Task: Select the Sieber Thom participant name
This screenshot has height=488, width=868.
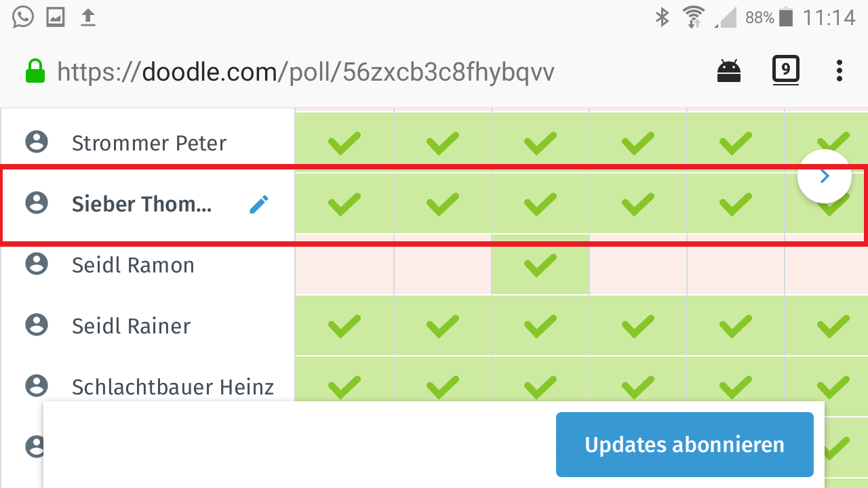Action: [x=142, y=204]
